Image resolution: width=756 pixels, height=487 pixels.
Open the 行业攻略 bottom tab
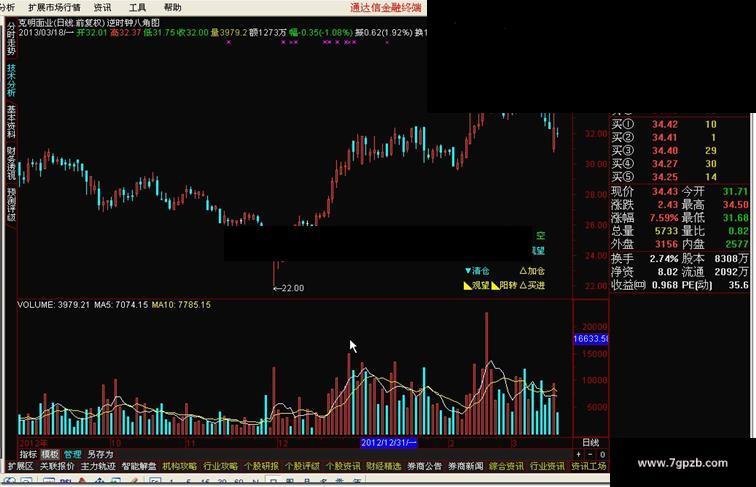tap(220, 466)
